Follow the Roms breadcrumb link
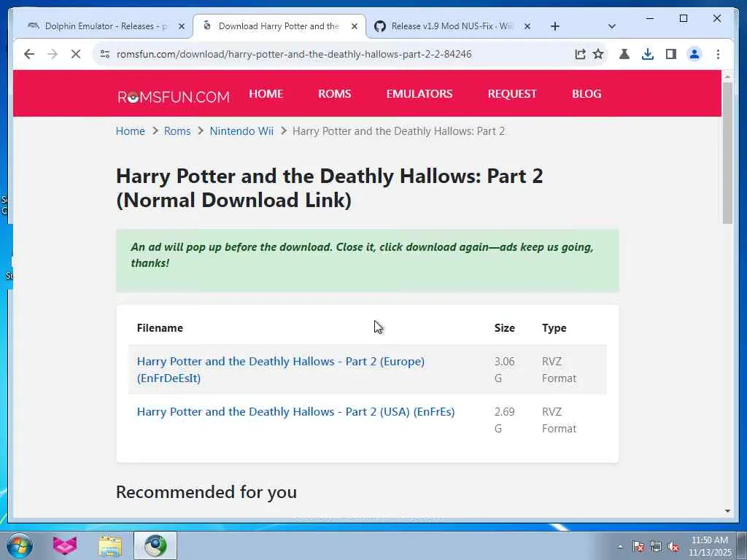Screen dimensions: 747x560 177,131
